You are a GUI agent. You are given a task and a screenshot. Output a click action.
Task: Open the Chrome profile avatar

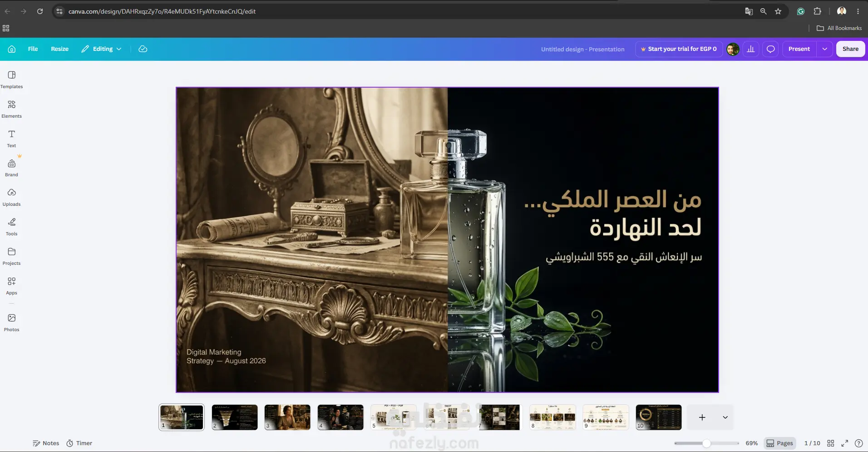[x=842, y=11]
